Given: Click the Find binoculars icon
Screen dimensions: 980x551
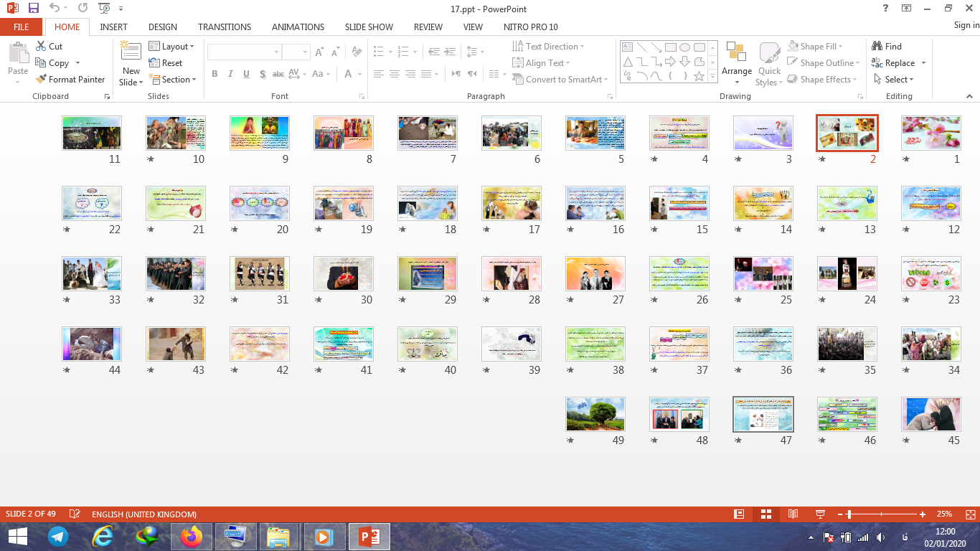Looking at the screenshot, I should tap(877, 47).
